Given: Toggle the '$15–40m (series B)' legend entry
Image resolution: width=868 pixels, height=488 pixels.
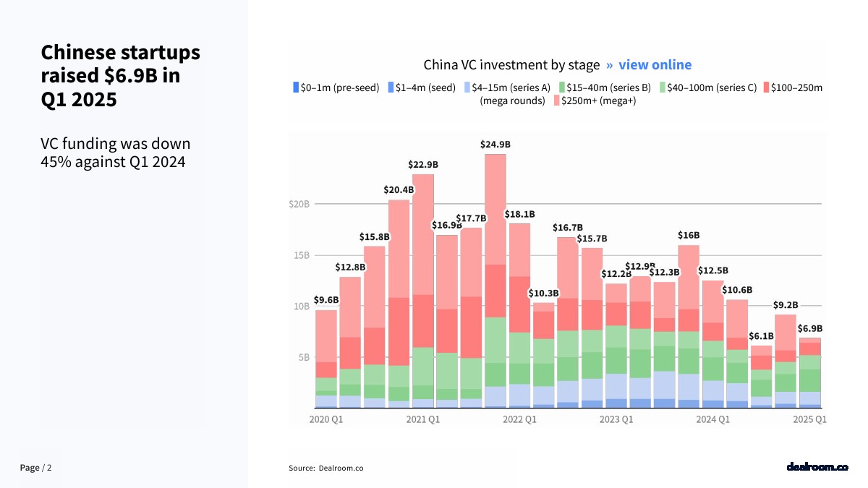Looking at the screenshot, I should tap(605, 87).
